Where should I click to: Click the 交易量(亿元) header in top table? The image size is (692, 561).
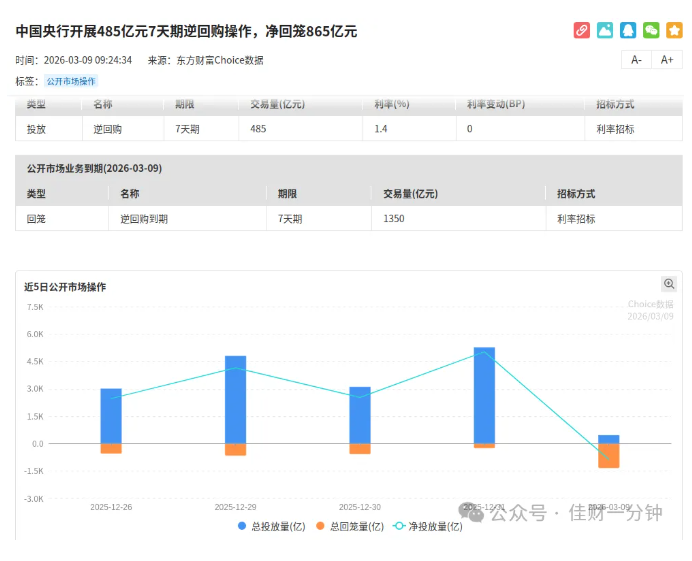278,104
